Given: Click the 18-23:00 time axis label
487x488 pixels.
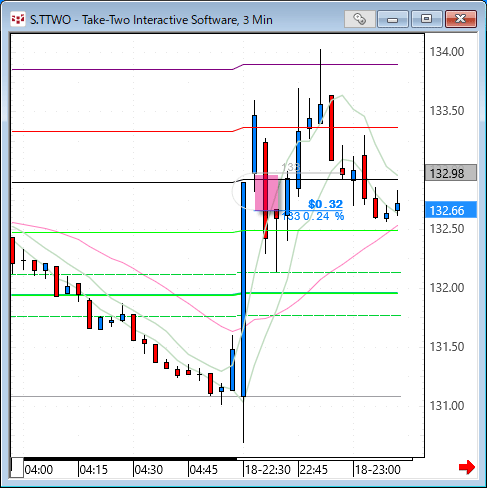Looking at the screenshot, I should (x=378, y=470).
